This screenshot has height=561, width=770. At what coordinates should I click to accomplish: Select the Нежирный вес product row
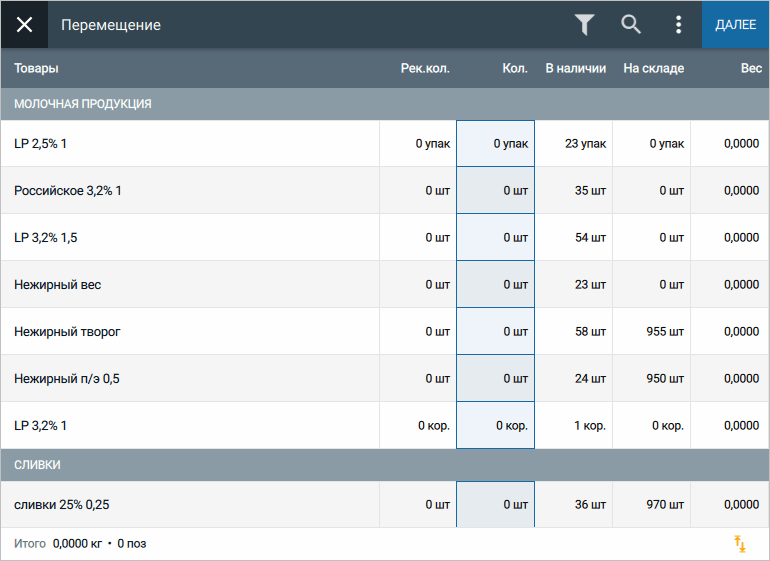pos(385,284)
